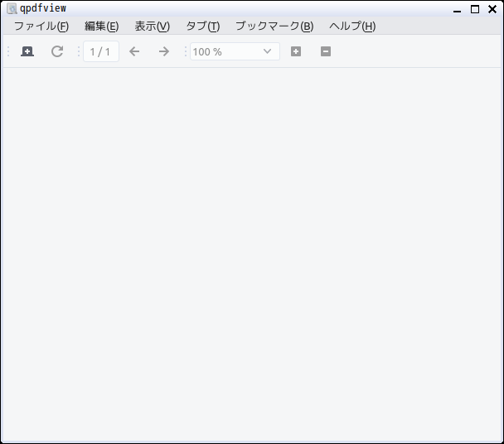
Task: Click the zoom in plus icon
Action: 296,51
